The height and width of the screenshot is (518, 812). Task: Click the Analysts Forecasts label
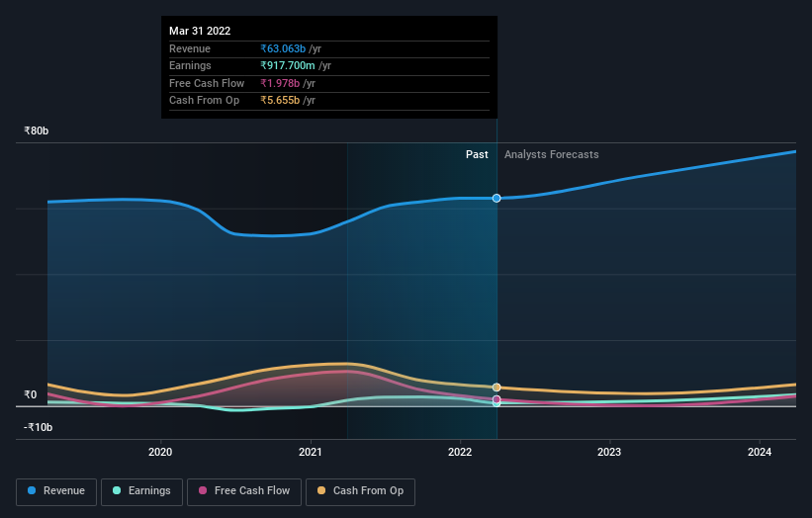tap(552, 155)
